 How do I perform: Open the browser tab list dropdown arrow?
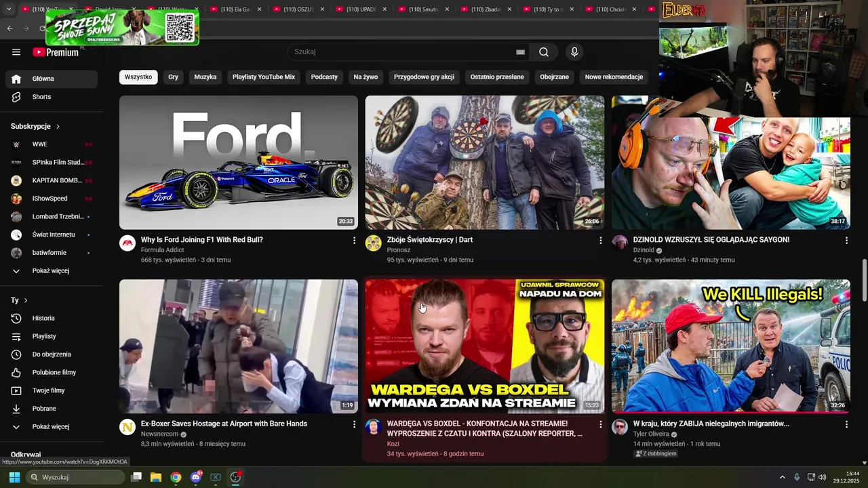[9, 9]
